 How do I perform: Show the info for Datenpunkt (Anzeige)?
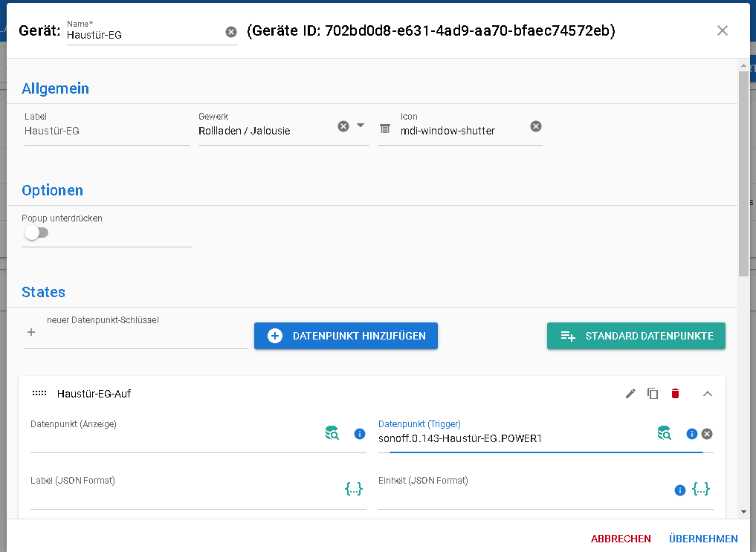point(360,434)
